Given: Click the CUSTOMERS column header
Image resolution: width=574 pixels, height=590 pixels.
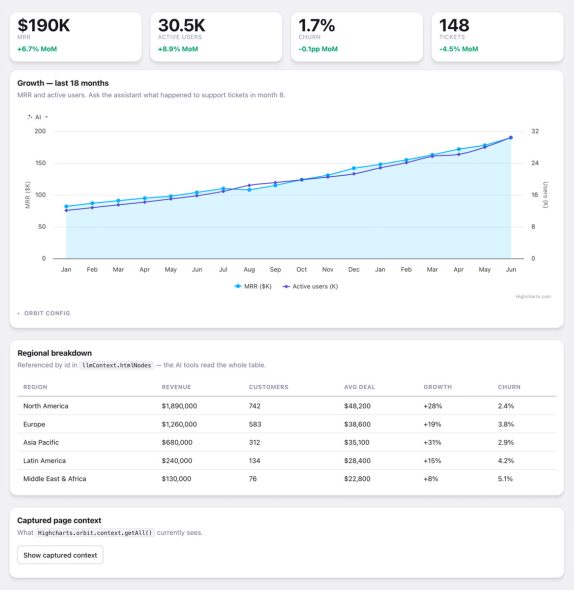Looking at the screenshot, I should tap(268, 387).
